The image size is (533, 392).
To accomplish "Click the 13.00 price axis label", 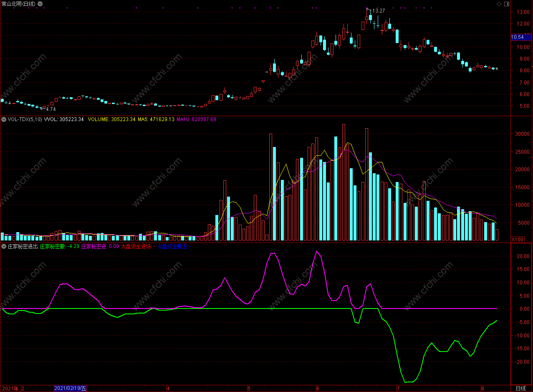I will [x=523, y=12].
